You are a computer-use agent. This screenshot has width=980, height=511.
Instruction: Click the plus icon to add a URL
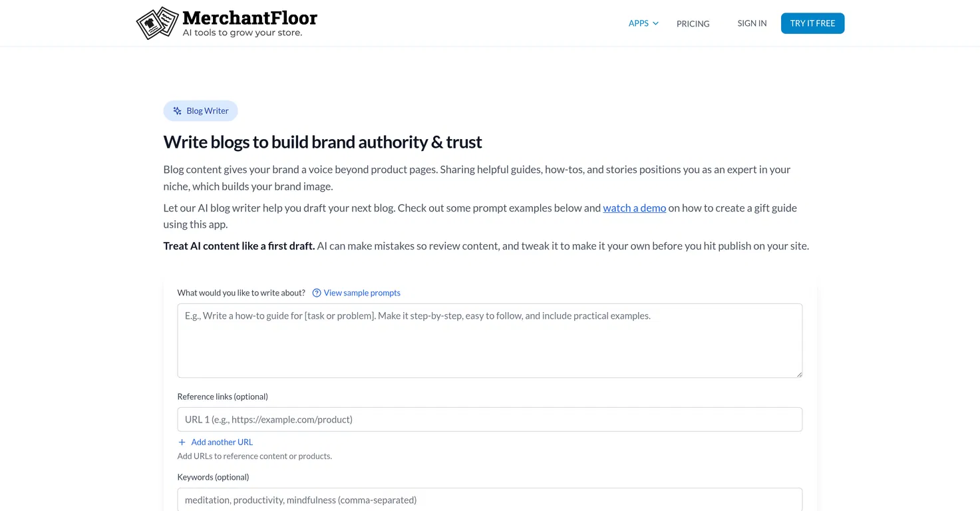182,442
